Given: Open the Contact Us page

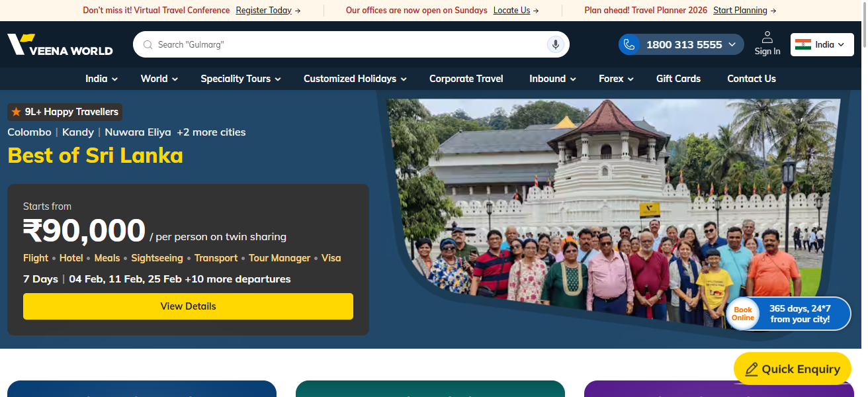Looking at the screenshot, I should [752, 79].
